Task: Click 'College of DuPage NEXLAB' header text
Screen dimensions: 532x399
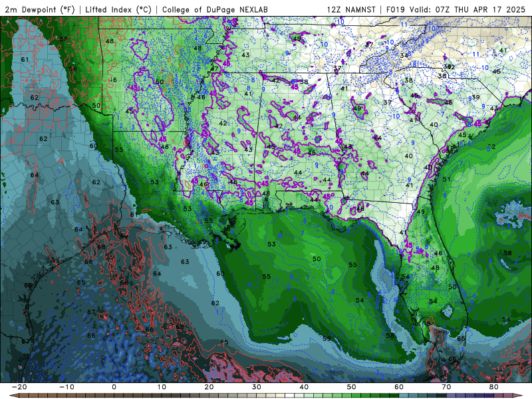Action: pyautogui.click(x=215, y=9)
